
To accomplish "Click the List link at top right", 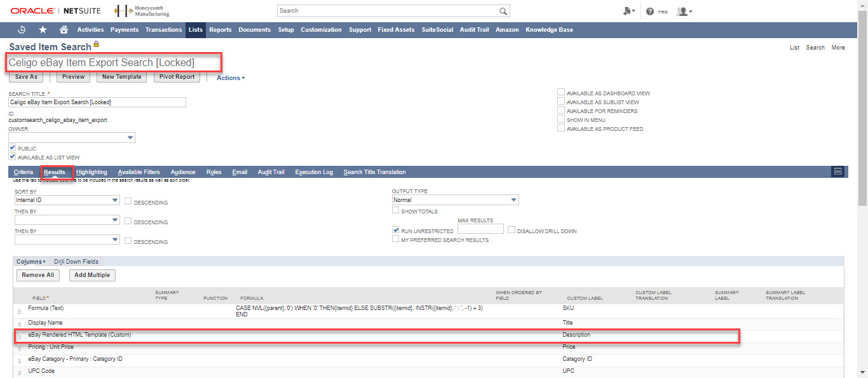I will pos(794,48).
